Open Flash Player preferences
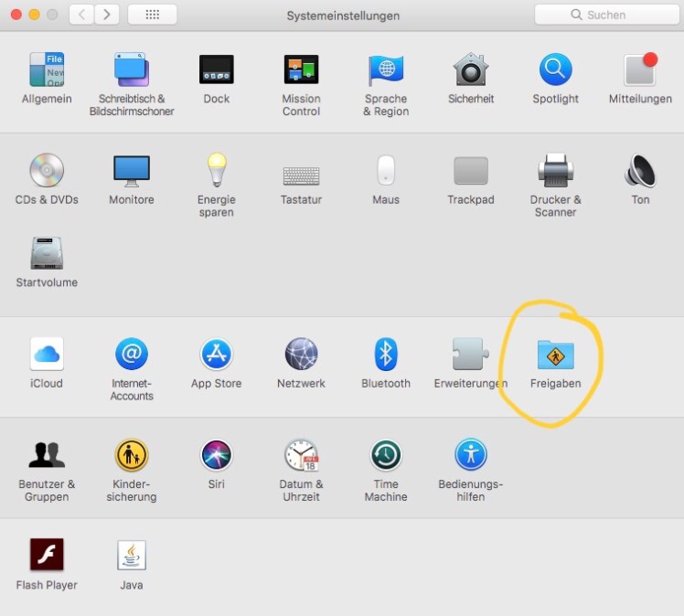The image size is (684, 616). 47,556
